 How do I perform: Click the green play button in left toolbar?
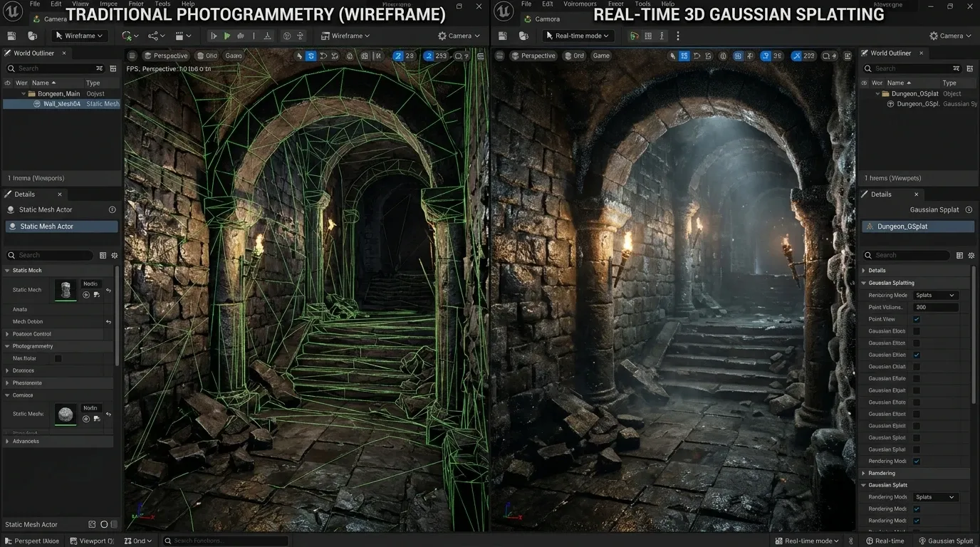point(227,36)
